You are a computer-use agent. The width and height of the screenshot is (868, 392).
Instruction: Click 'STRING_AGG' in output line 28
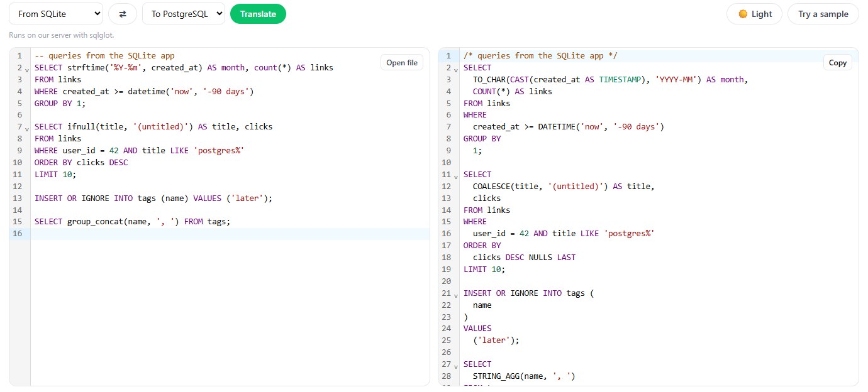click(x=496, y=376)
